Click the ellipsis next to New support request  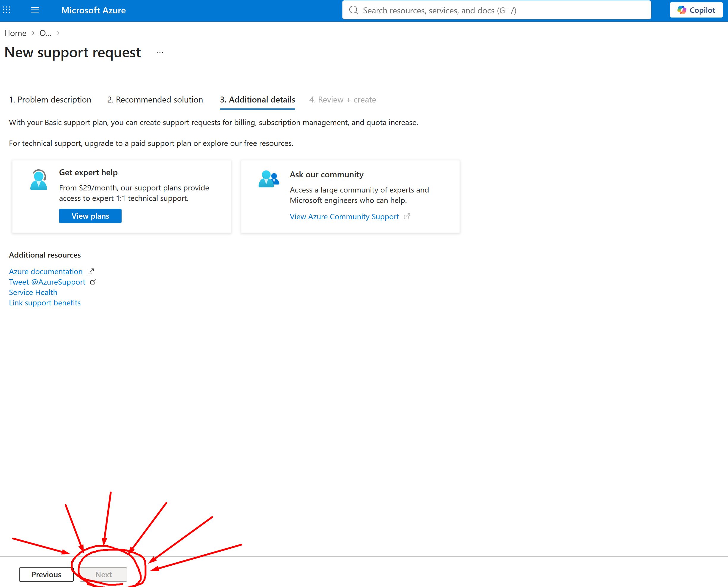[x=160, y=52]
